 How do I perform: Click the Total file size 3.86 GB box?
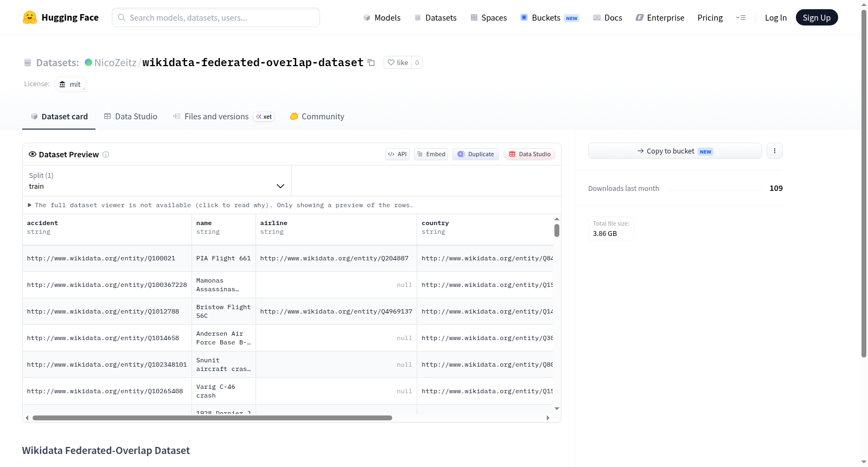pyautogui.click(x=611, y=228)
